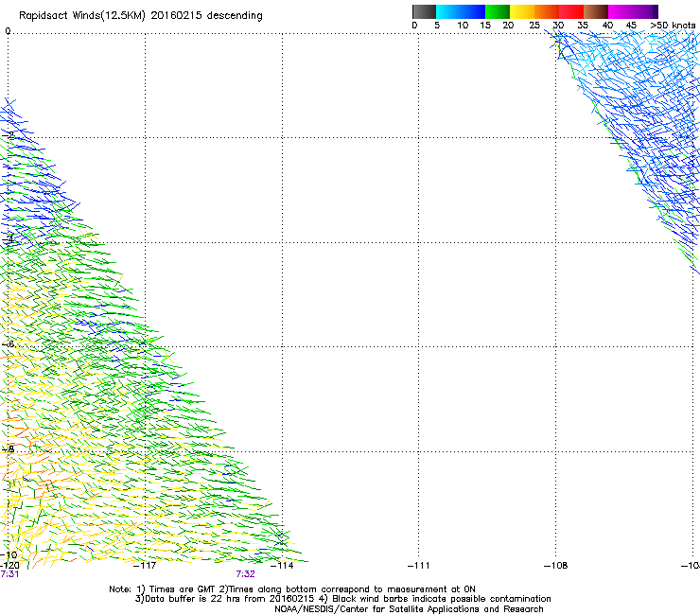Click the '35' label under the color bar
The height and width of the screenshot is (615, 700).
[583, 26]
